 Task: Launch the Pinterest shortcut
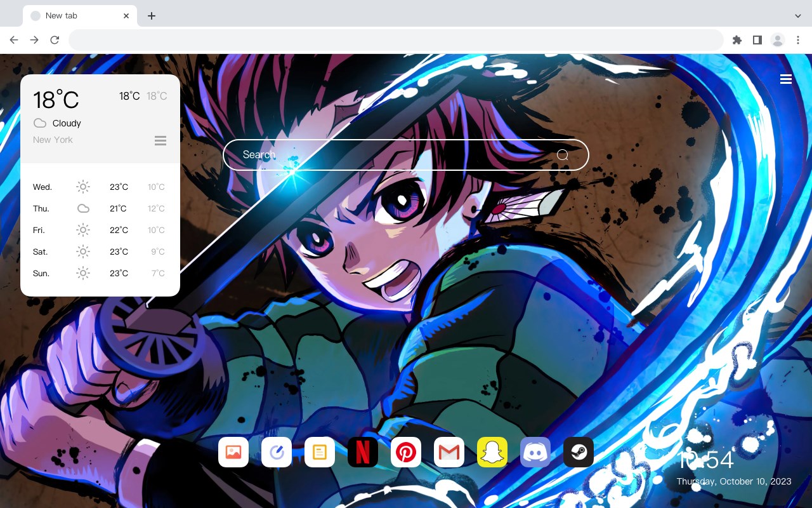406,452
